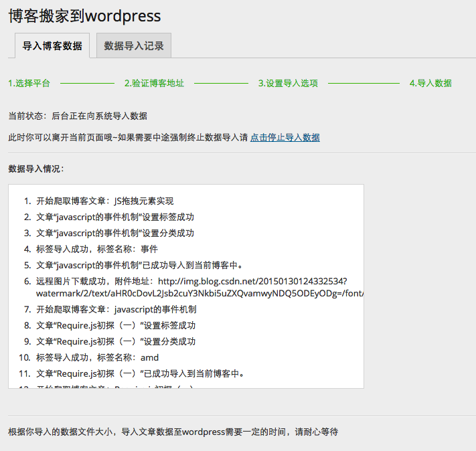The height and width of the screenshot is (451, 476).
Task: Click log entry javascript的事件机制 已成功导入到当前博客中
Action: tap(139, 265)
